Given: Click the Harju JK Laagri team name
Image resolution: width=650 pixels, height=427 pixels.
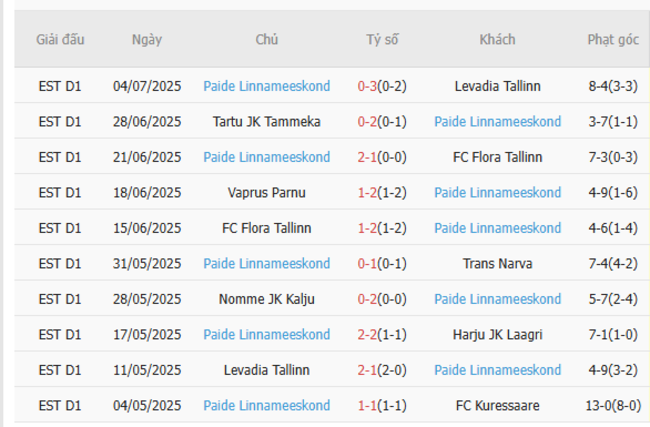Looking at the screenshot, I should 497,335.
